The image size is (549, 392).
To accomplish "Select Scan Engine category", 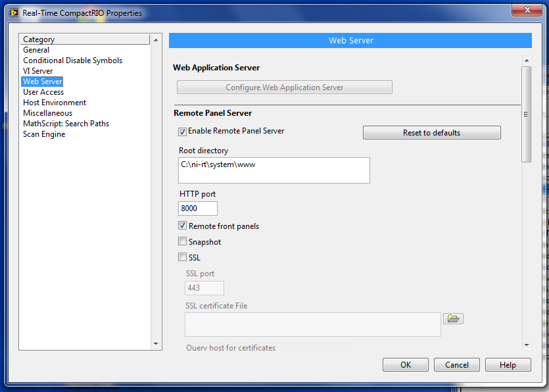I will pos(44,134).
